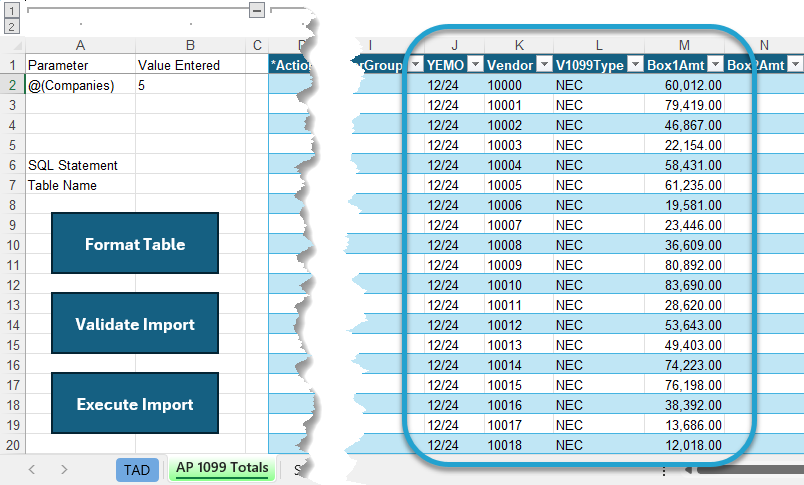Click the horizontal scrollbar thumb
Screen dimensions: 804x485
(x=750, y=470)
